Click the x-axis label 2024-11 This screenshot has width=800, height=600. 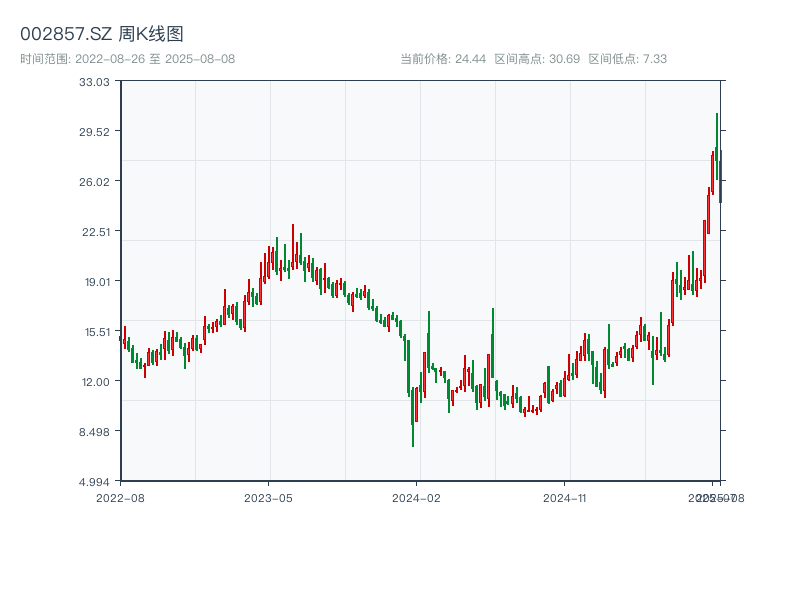564,498
